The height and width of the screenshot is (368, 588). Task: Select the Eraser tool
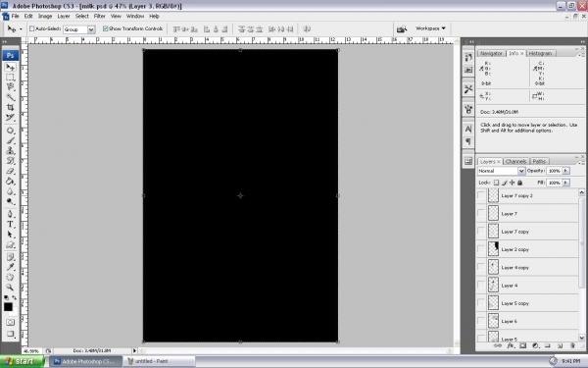coord(10,171)
